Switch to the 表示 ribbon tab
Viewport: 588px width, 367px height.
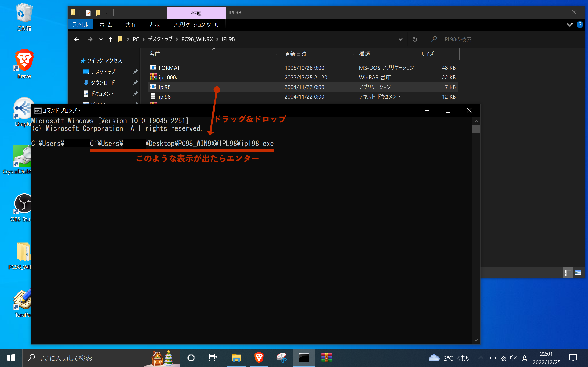[x=154, y=25]
